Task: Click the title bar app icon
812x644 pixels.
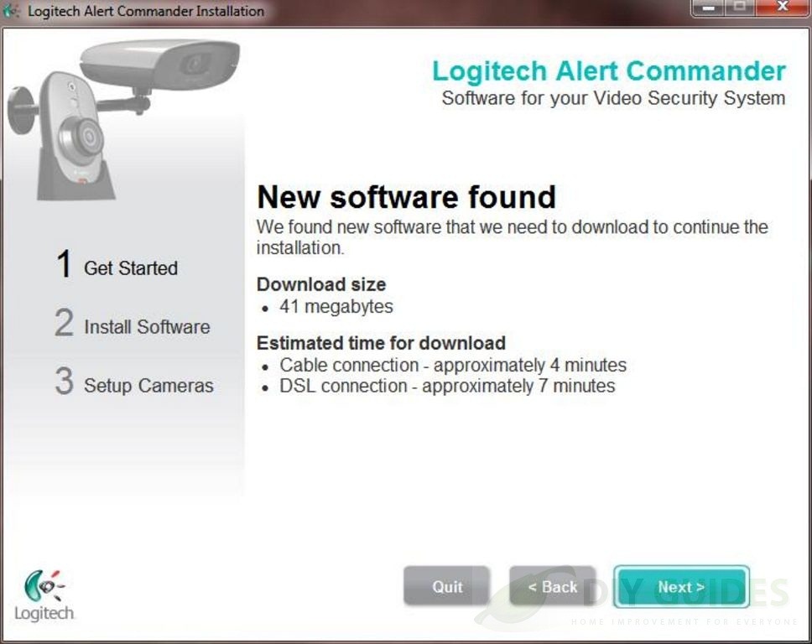Action: pyautogui.click(x=12, y=11)
